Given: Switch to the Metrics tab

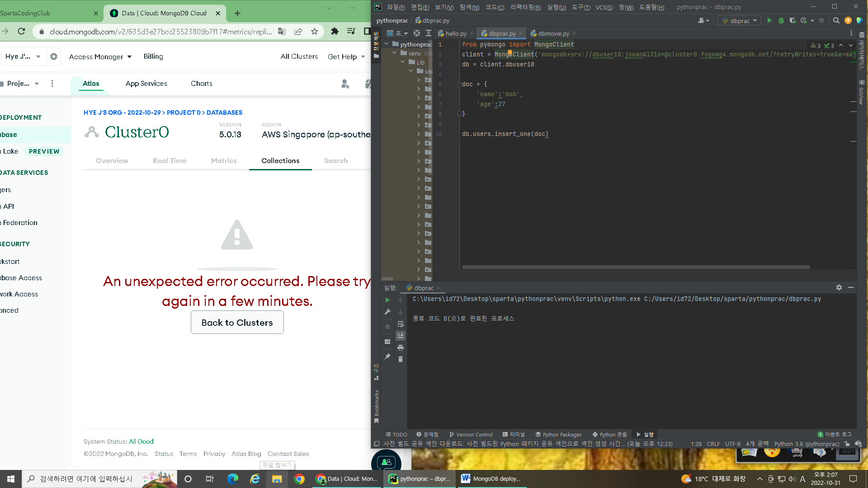Looking at the screenshot, I should pyautogui.click(x=224, y=160).
